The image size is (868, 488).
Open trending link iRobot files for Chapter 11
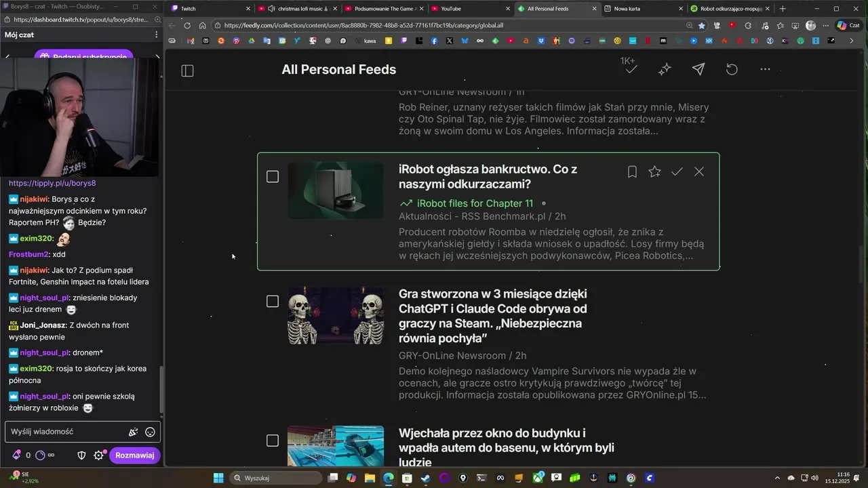475,203
